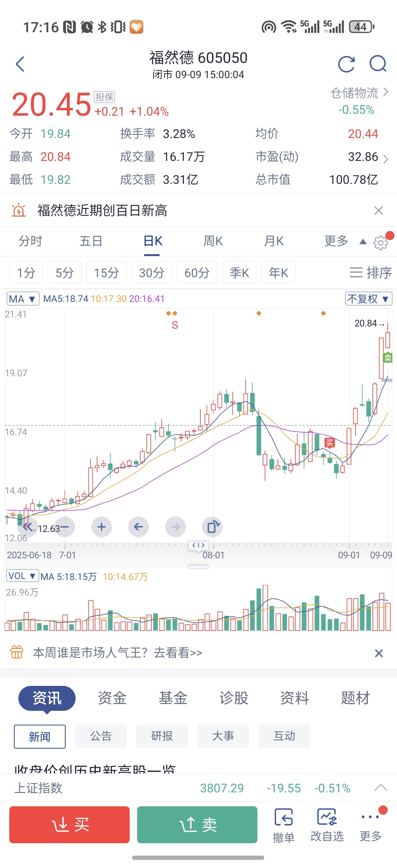Rotate chart to landscape view
This screenshot has width=397, height=868.
click(212, 527)
